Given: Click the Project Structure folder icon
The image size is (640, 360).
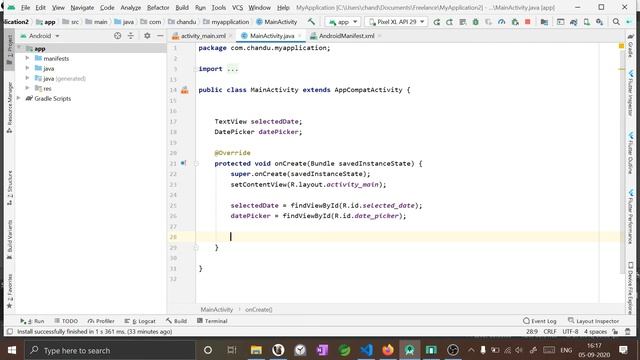Looking at the screenshot, I should 544,22.
